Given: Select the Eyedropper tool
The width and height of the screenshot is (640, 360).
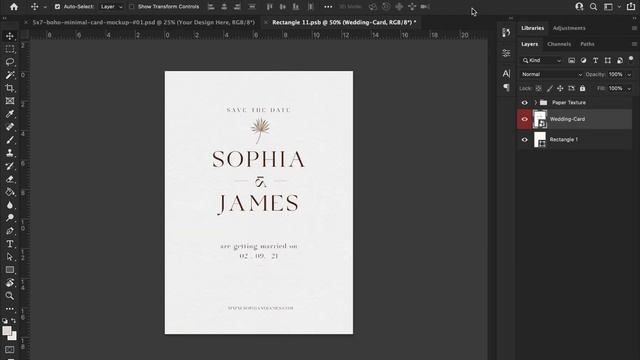Looking at the screenshot, I should pyautogui.click(x=10, y=114).
